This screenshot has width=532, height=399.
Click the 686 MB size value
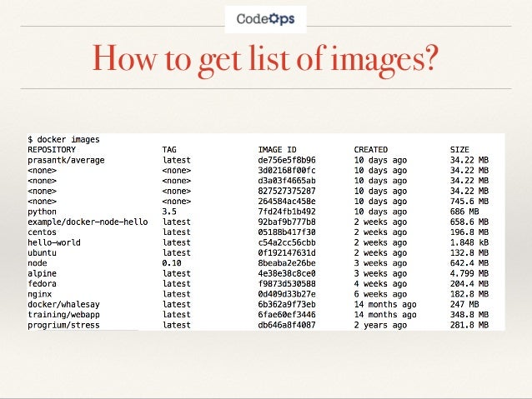point(464,212)
